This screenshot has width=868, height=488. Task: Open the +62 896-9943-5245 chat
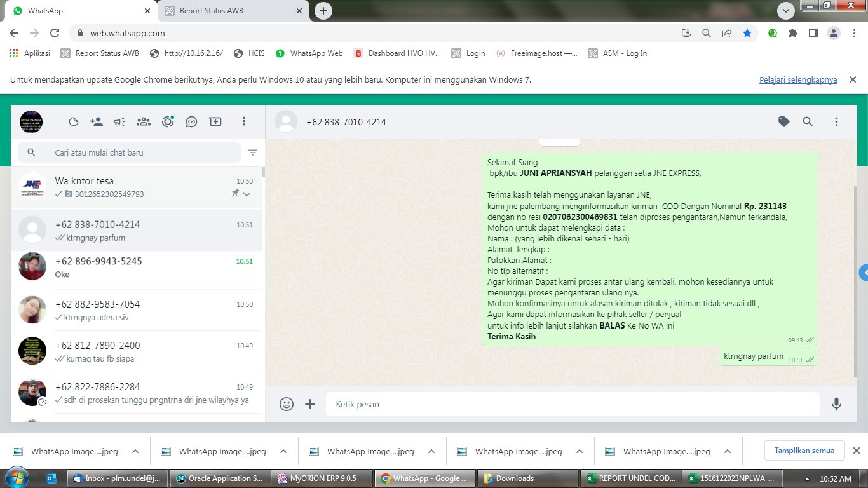(x=137, y=268)
